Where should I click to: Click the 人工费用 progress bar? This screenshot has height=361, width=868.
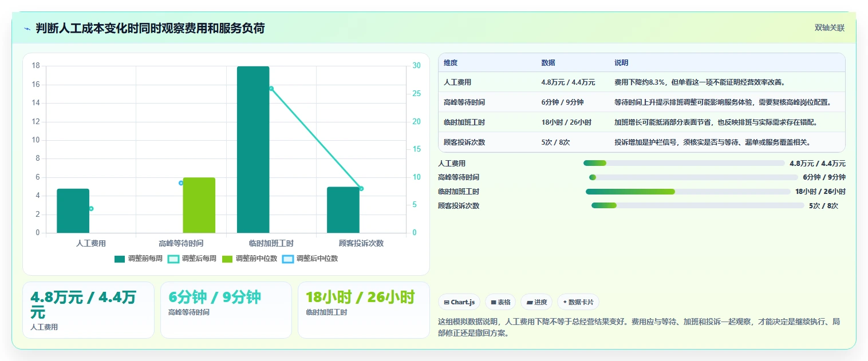click(x=684, y=163)
